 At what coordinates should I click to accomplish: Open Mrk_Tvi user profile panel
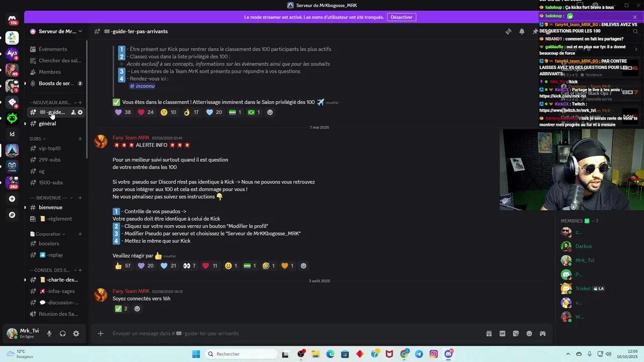(23, 333)
